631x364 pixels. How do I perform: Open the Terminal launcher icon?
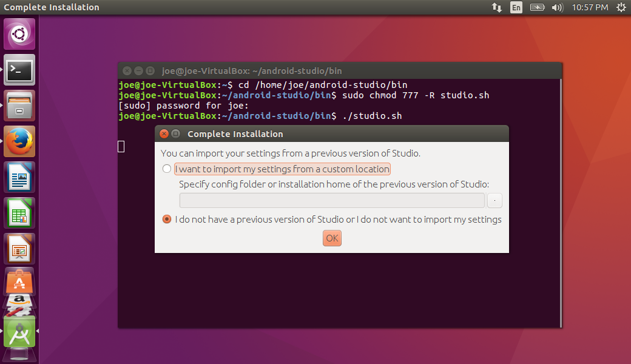point(19,70)
